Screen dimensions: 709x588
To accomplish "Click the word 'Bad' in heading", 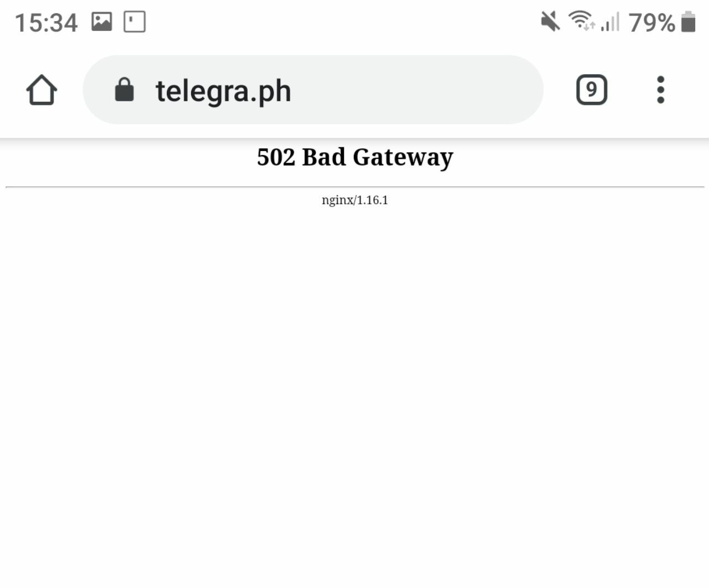I will 324,157.
